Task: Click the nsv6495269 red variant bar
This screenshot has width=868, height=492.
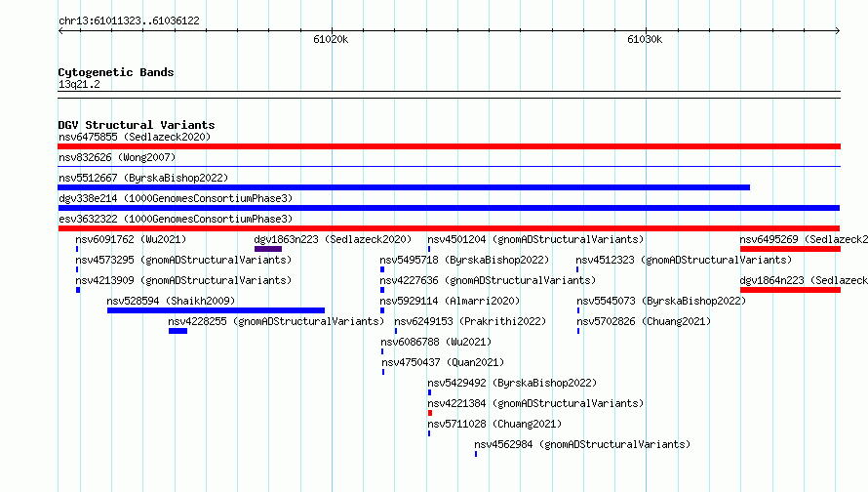Action: coord(790,249)
